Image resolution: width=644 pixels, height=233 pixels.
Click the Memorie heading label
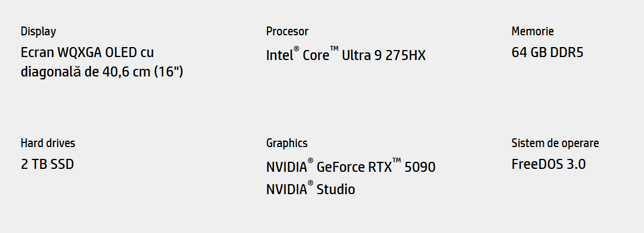pos(533,31)
